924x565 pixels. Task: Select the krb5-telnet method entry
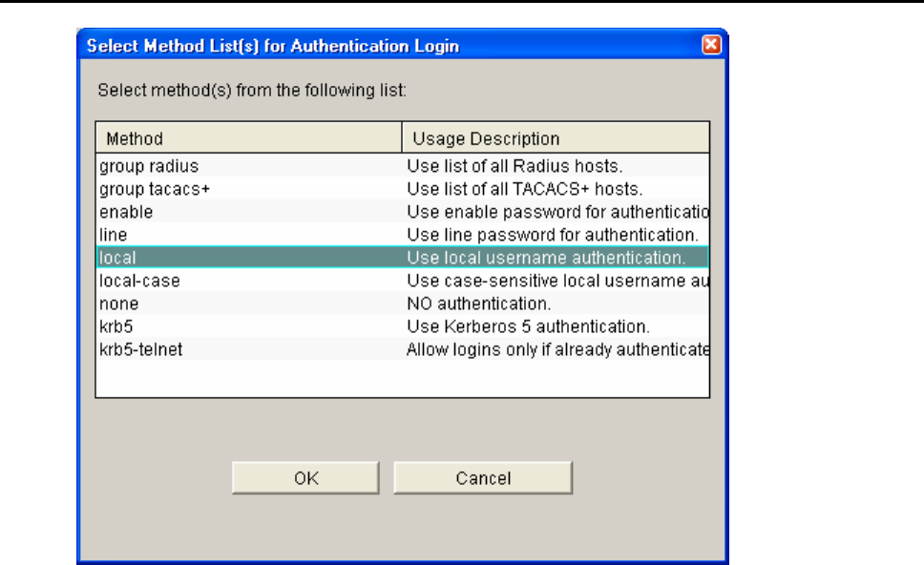click(403, 349)
